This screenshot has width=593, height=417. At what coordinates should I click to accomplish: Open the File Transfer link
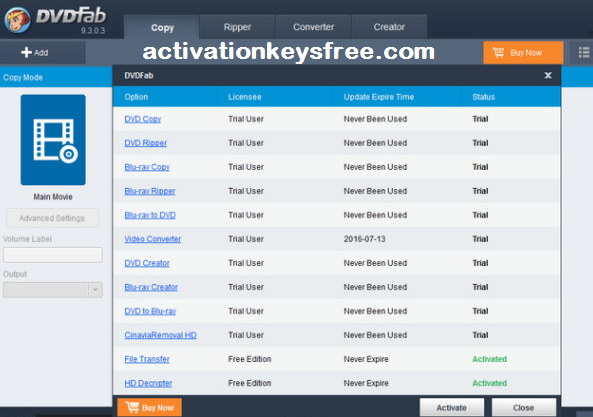pos(147,359)
